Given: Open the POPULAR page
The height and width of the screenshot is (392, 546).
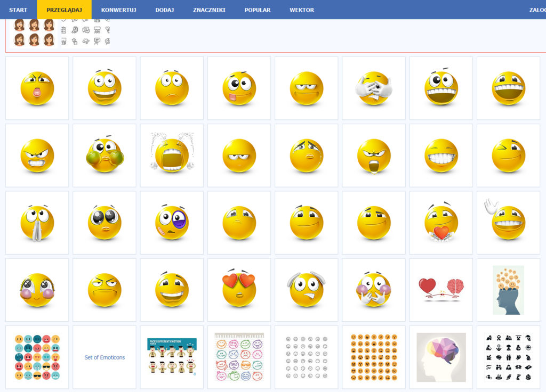Looking at the screenshot, I should (x=258, y=10).
